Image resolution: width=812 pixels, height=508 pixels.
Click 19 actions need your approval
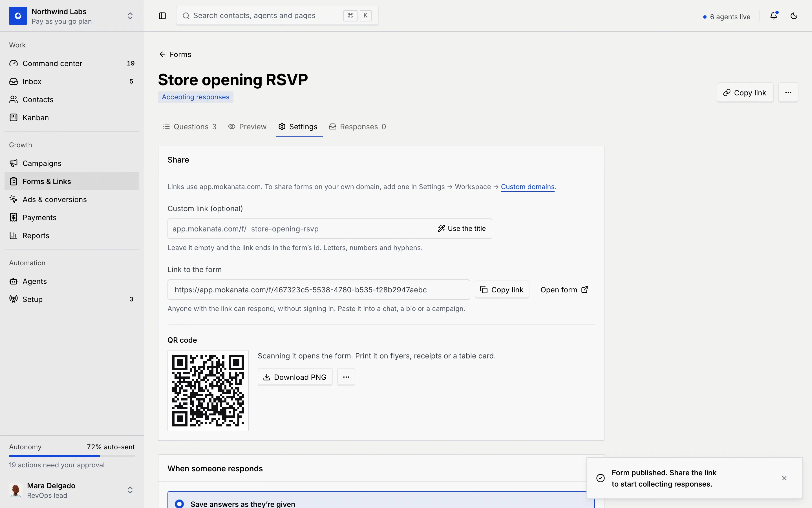(57, 465)
